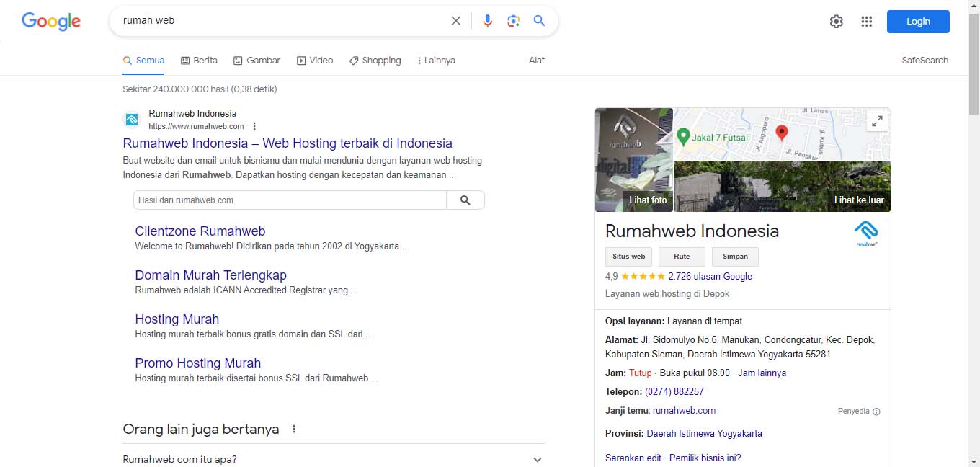Click the Sarankan edit link
The height and width of the screenshot is (467, 980).
[633, 458]
